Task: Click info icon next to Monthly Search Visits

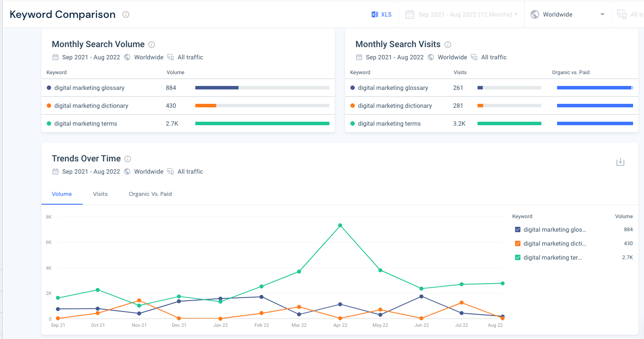Action: 447,45
